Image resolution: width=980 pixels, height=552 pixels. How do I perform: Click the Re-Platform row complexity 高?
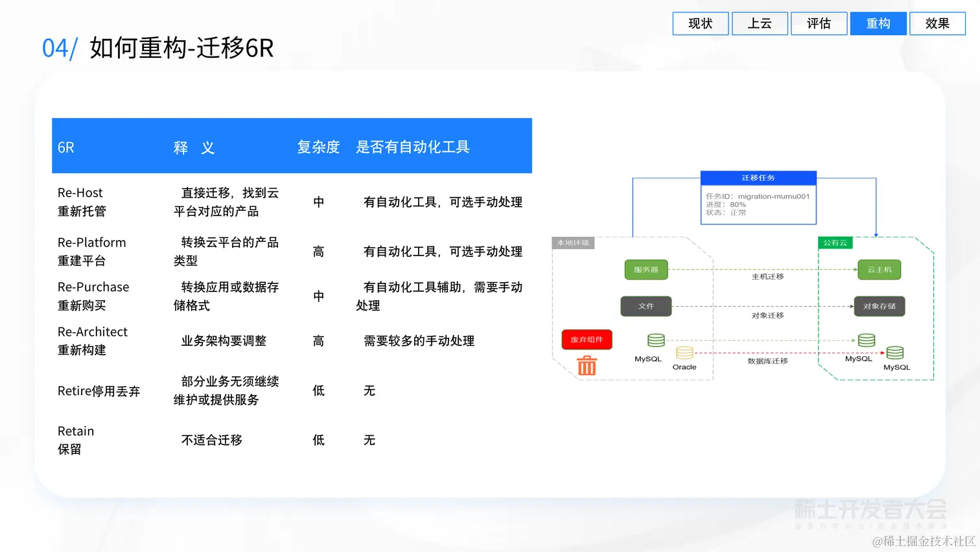click(318, 252)
